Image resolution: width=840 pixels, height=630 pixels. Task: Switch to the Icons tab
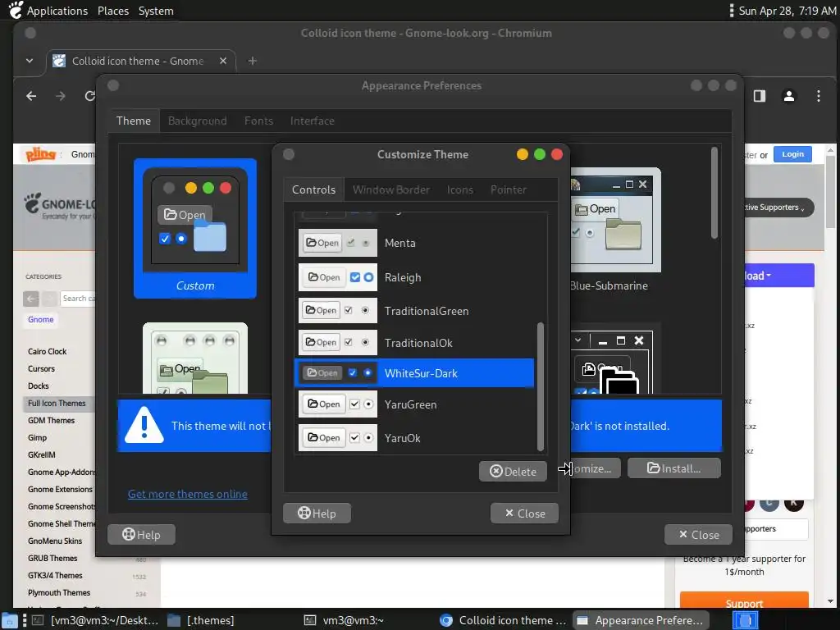pyautogui.click(x=460, y=189)
